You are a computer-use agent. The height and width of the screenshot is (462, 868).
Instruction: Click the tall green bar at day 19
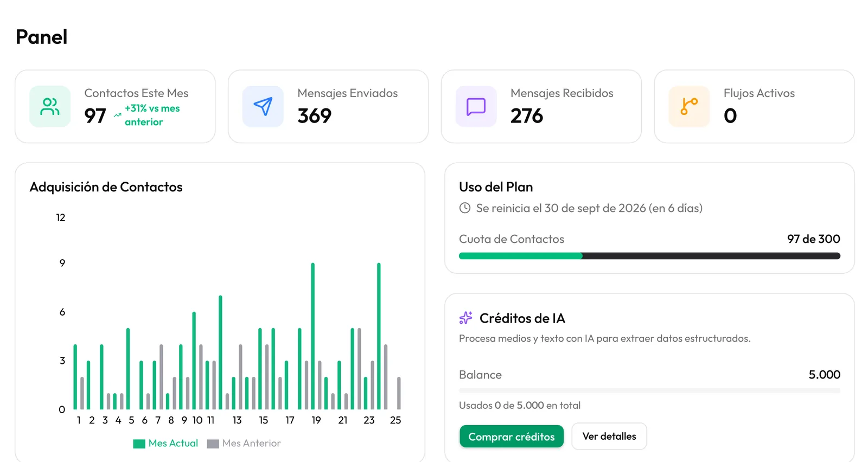[312, 336]
